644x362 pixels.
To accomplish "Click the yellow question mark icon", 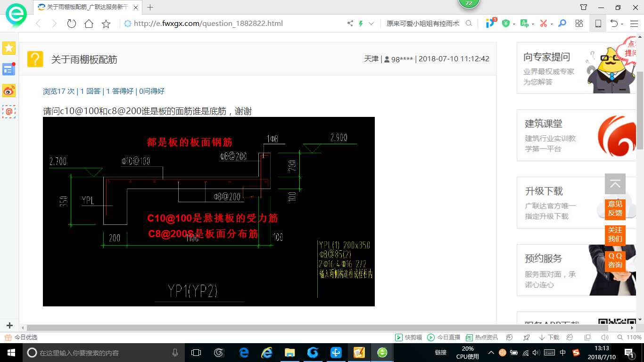I will pyautogui.click(x=35, y=59).
